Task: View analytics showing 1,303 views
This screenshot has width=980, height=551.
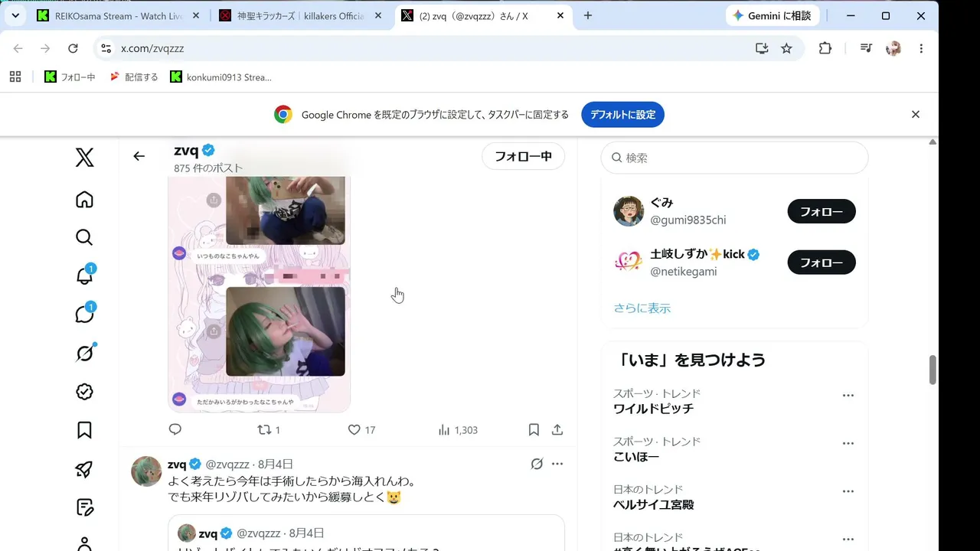Action: coord(457,430)
